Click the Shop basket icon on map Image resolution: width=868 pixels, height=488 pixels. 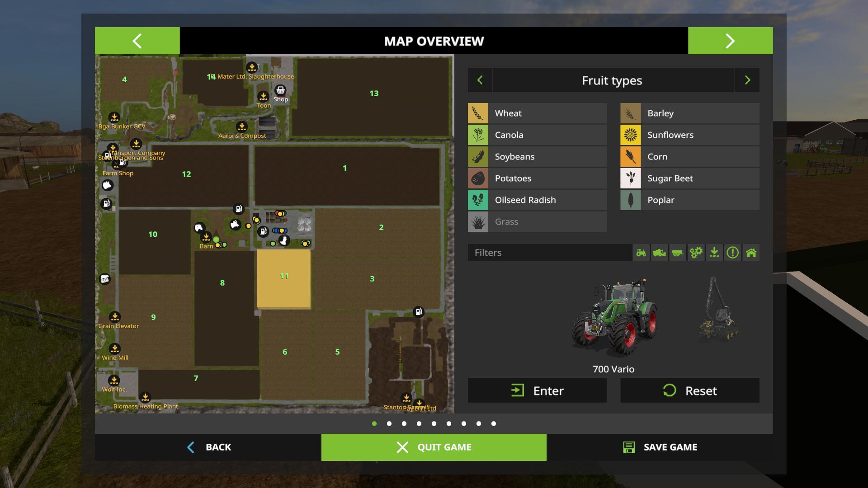click(x=280, y=90)
